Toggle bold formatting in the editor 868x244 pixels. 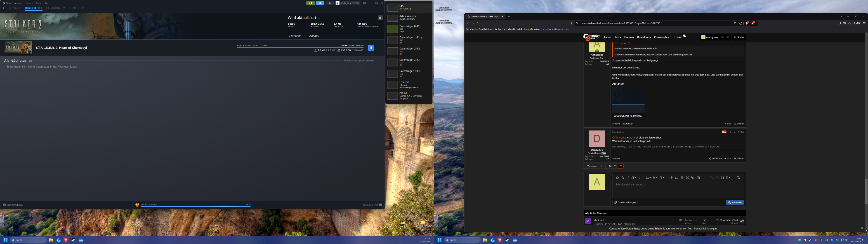coord(623,178)
